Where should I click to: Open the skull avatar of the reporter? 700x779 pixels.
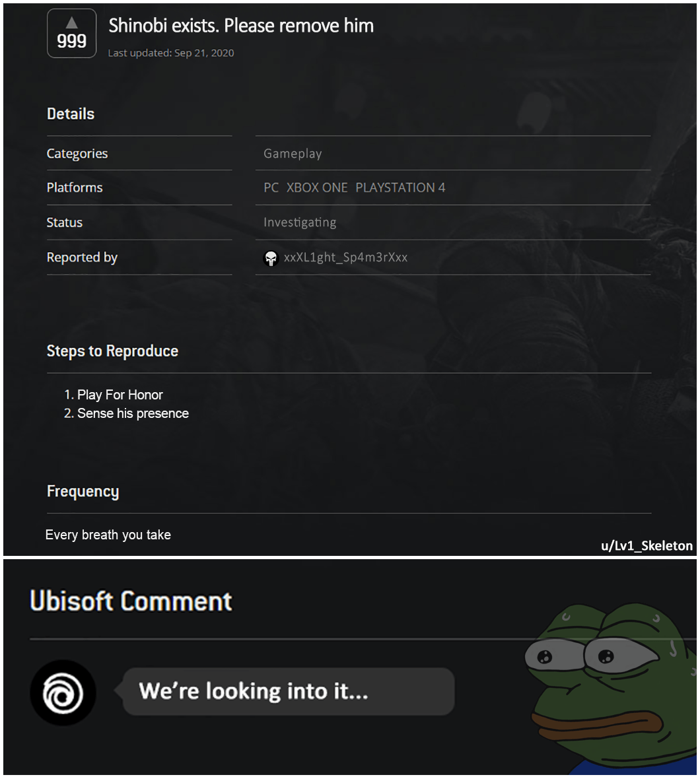point(271,258)
